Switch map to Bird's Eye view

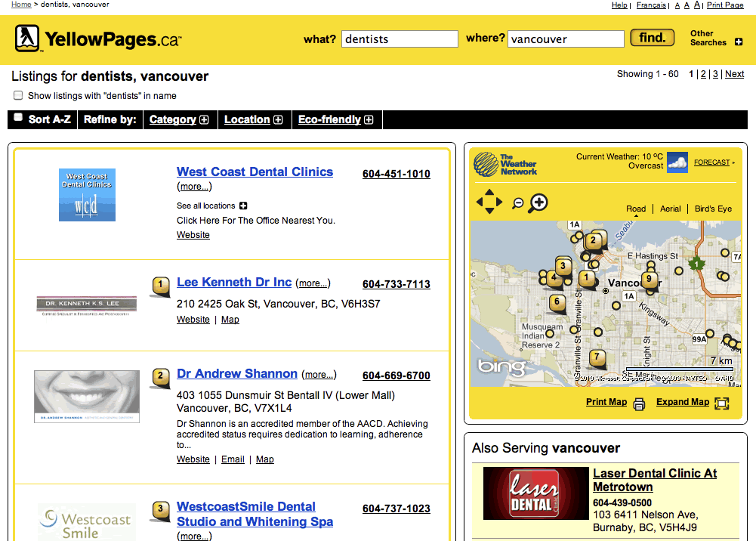tap(713, 209)
